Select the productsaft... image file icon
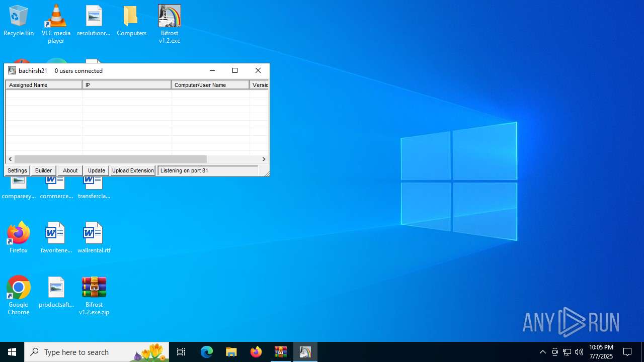Image resolution: width=644 pixels, height=362 pixels. [x=56, y=292]
